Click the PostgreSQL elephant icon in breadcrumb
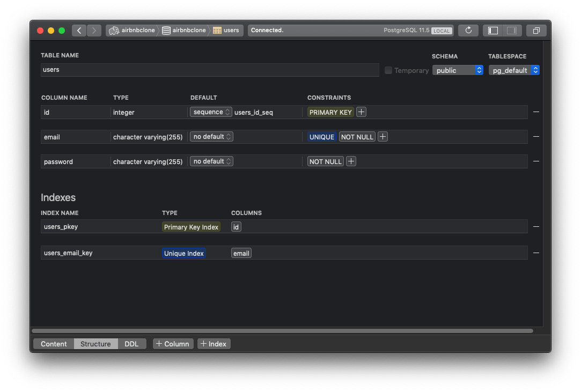Image resolution: width=581 pixels, height=392 pixels. click(114, 31)
